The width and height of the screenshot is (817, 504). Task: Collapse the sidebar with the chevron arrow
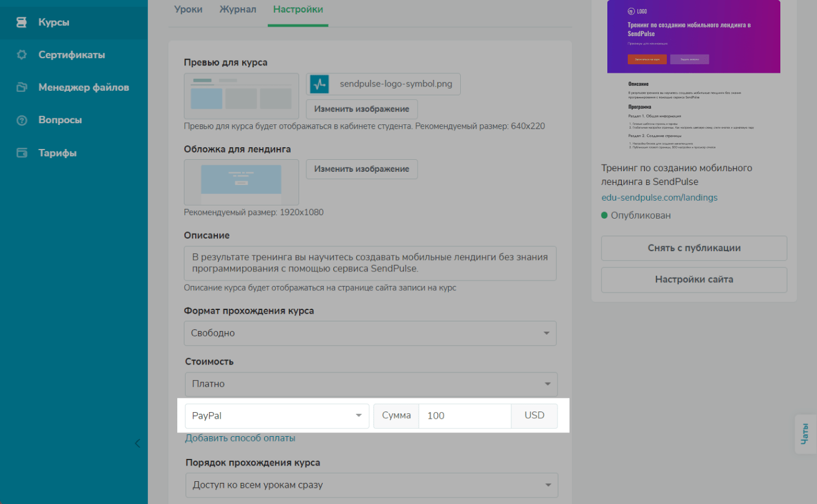137,443
